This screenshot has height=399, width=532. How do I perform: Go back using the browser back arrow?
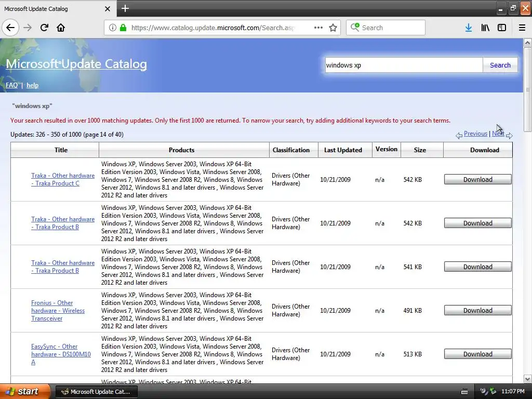[10, 28]
